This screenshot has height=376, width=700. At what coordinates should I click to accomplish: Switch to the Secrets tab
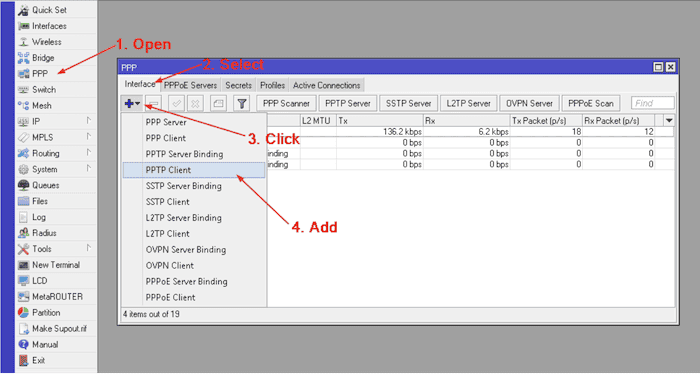(x=238, y=85)
